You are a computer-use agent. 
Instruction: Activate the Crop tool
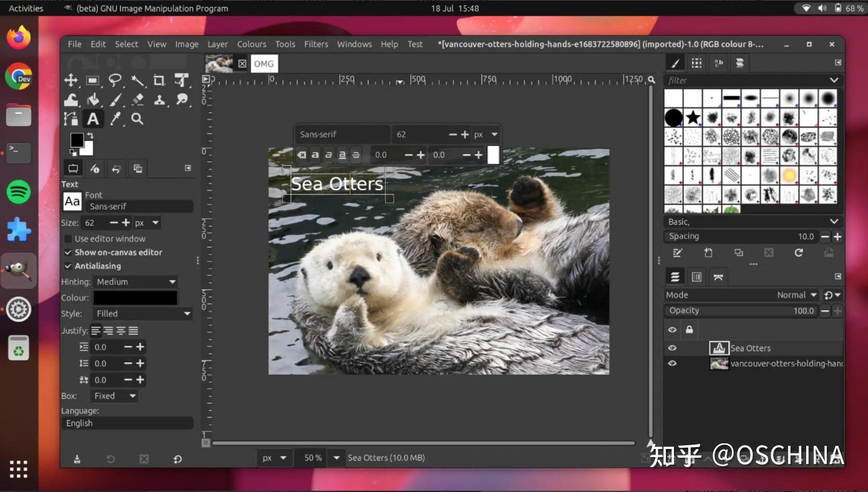click(158, 80)
